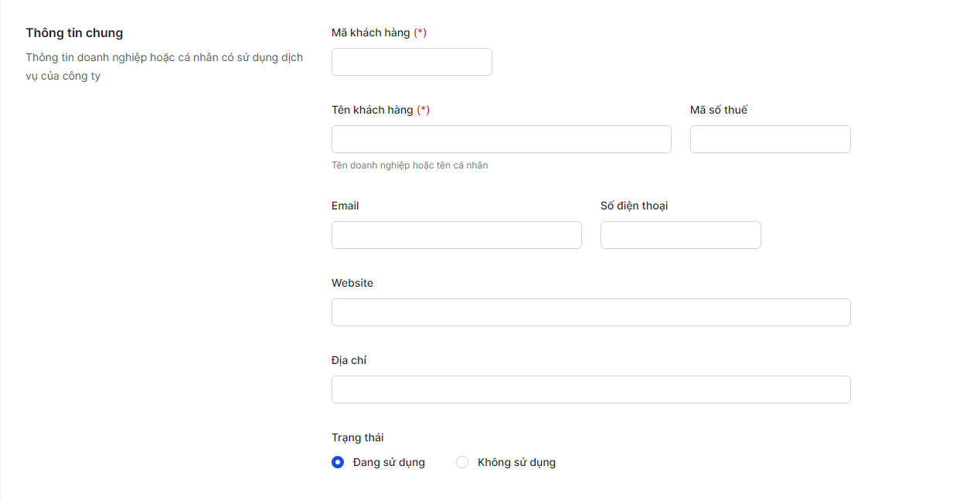Click the 'Địa chỉ' label above the field

point(349,360)
